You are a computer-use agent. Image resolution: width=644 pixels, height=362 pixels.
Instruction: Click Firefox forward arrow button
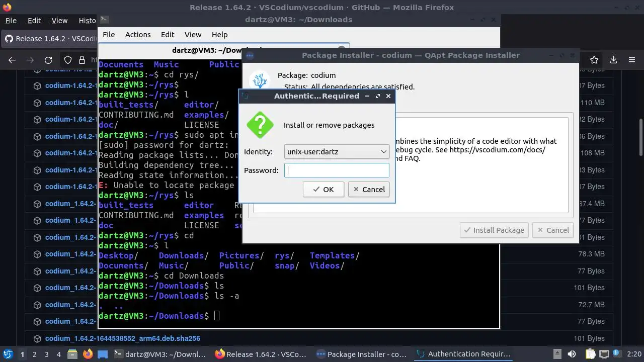pos(30,60)
